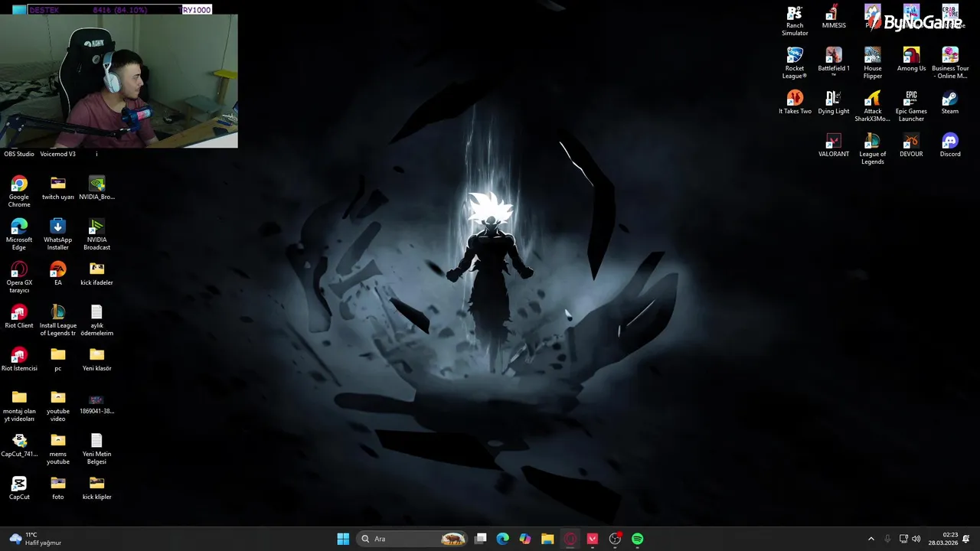Open the 'pc' folder on desktop
Viewport: 980px width, 551px height.
58,358
